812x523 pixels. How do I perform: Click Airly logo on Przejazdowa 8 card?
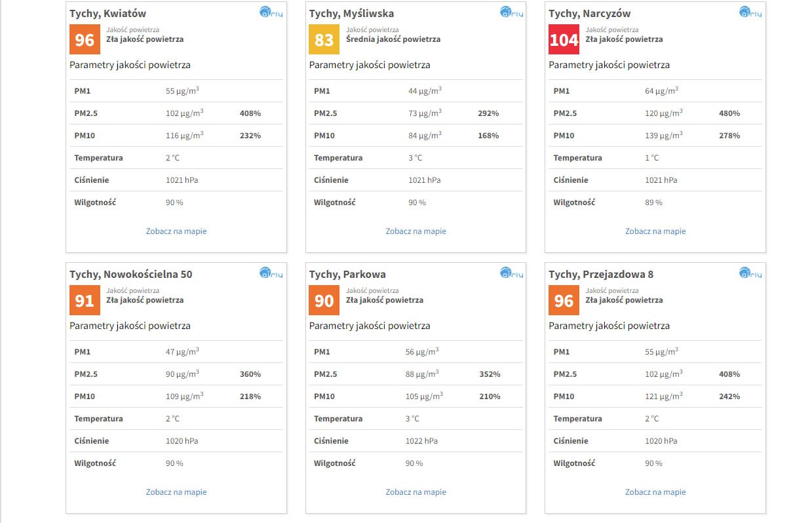point(750,273)
